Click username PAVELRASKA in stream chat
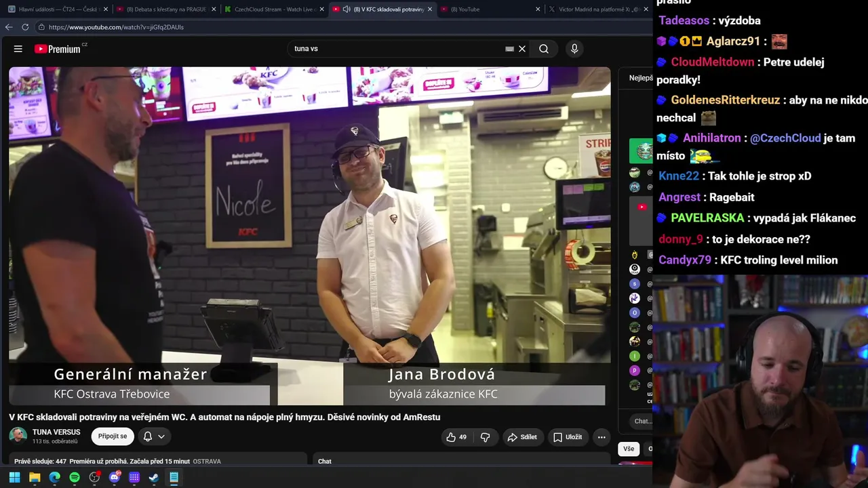Viewport: 868px width, 488px height. tap(707, 218)
